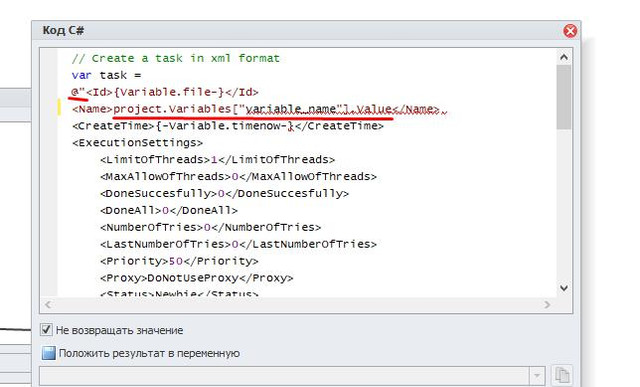Click the horizontal scroll right arrow
This screenshot has height=387, width=640.
547,305
